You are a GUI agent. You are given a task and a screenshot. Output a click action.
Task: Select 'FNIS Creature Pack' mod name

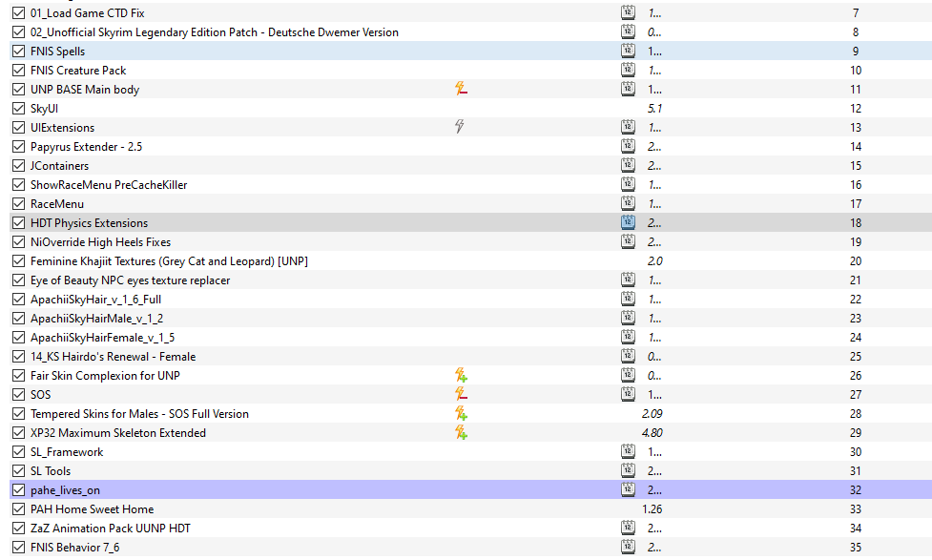click(x=78, y=71)
